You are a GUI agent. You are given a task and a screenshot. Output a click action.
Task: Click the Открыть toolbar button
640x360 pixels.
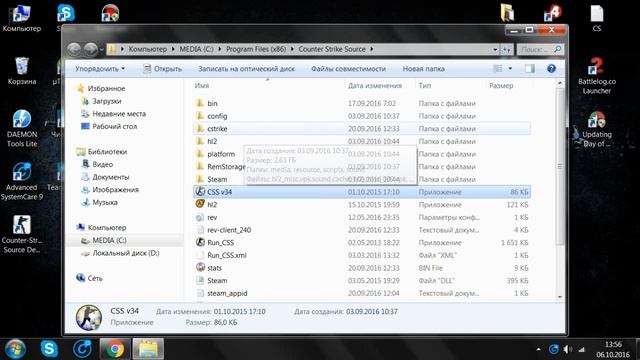pyautogui.click(x=162, y=69)
